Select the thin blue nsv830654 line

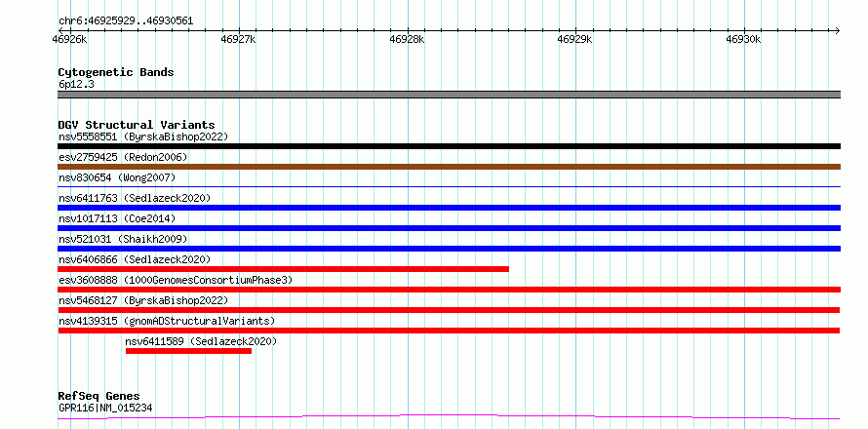pos(449,187)
